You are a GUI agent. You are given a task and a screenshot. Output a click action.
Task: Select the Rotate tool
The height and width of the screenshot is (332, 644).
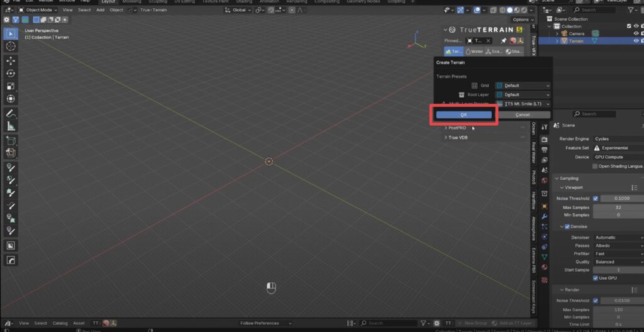[11, 74]
